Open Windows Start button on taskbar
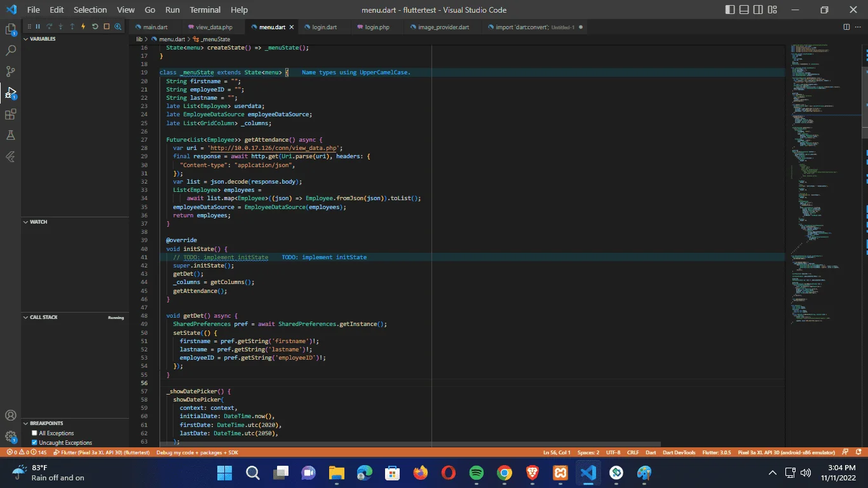Viewport: 868px width, 488px height. pyautogui.click(x=225, y=473)
